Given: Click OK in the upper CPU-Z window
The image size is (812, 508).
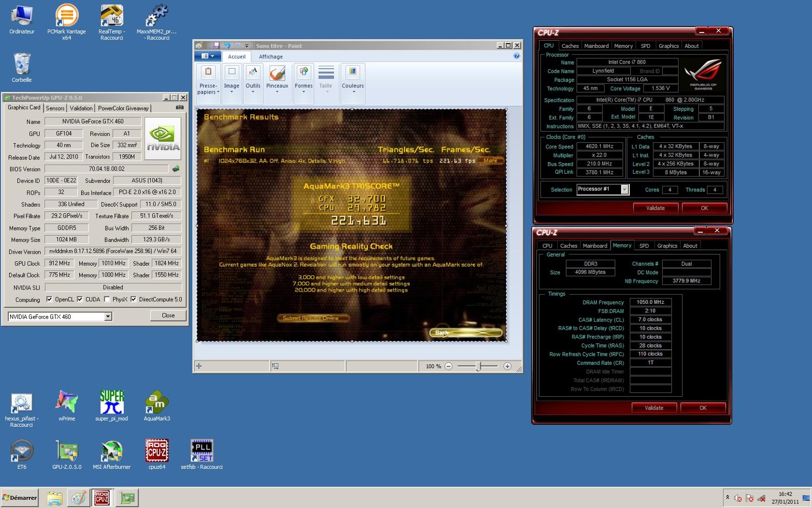Looking at the screenshot, I should 704,208.
